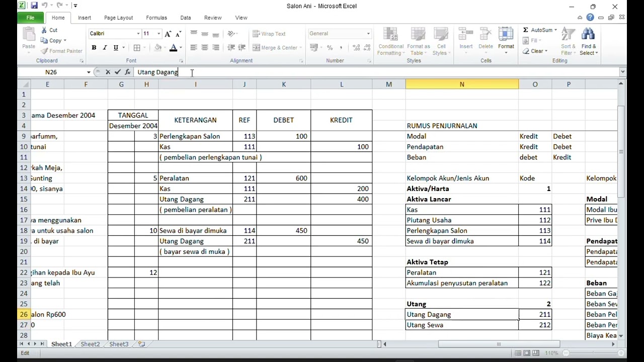Screen dimensions: 644x362
Task: Switch to Sheet3 tab
Action: [119, 344]
